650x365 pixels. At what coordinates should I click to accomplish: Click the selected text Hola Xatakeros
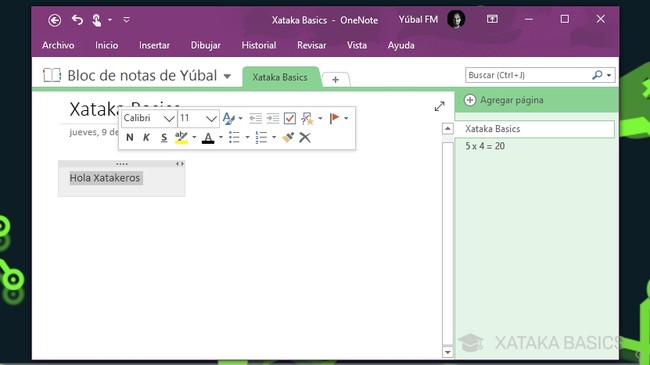coord(105,178)
